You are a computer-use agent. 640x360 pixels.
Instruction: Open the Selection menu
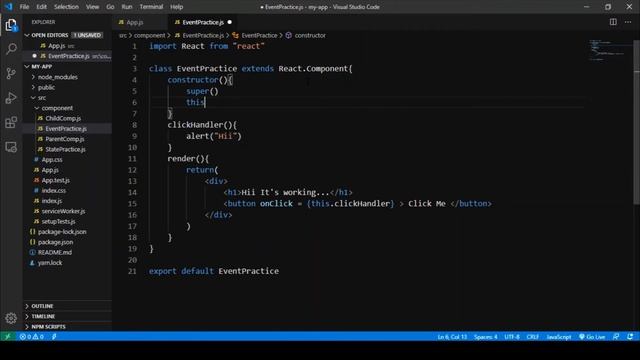pos(66,7)
